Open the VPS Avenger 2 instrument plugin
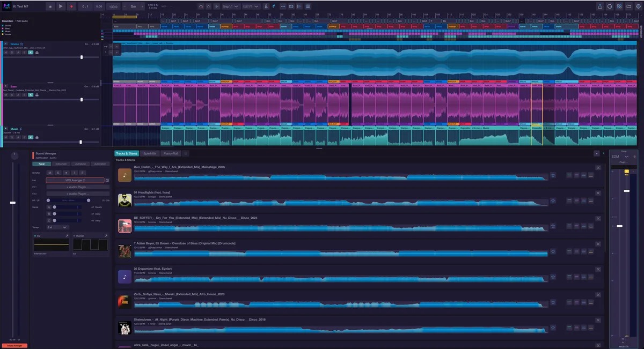 coord(75,180)
